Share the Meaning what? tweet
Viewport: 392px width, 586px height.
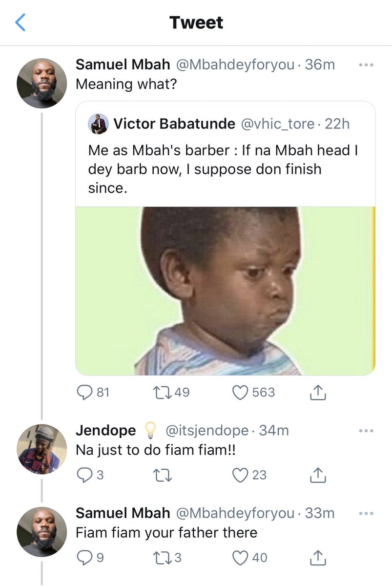pos(318,393)
